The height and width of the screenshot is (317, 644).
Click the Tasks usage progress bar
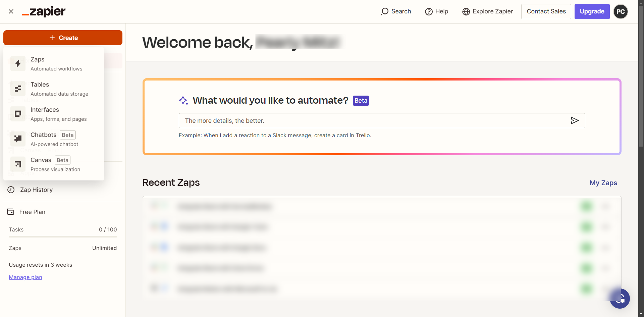[x=63, y=236]
